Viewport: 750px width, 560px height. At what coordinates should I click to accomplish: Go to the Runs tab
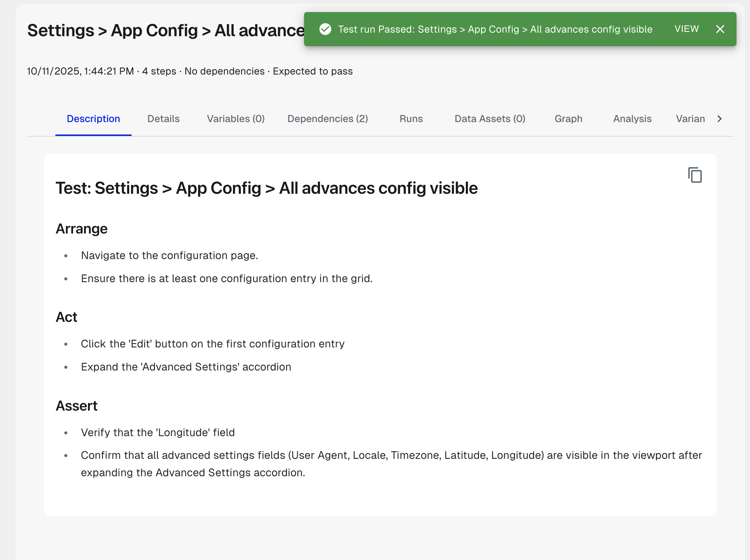411,119
